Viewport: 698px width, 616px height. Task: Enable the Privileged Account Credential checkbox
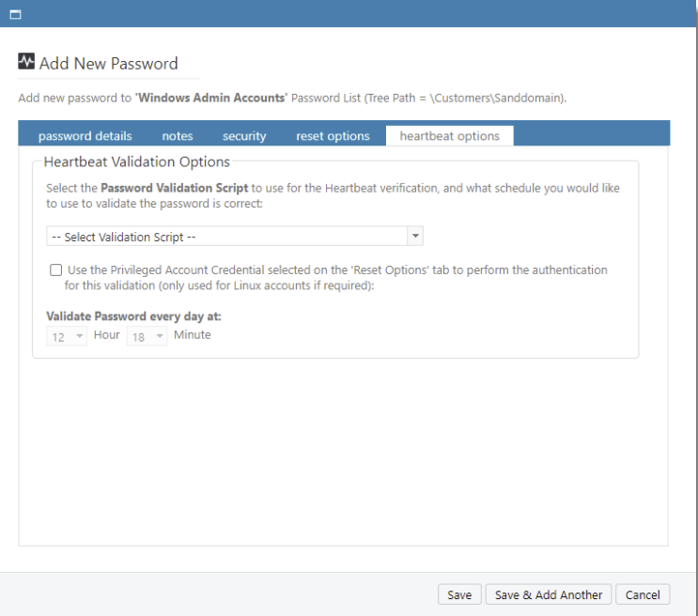56,270
